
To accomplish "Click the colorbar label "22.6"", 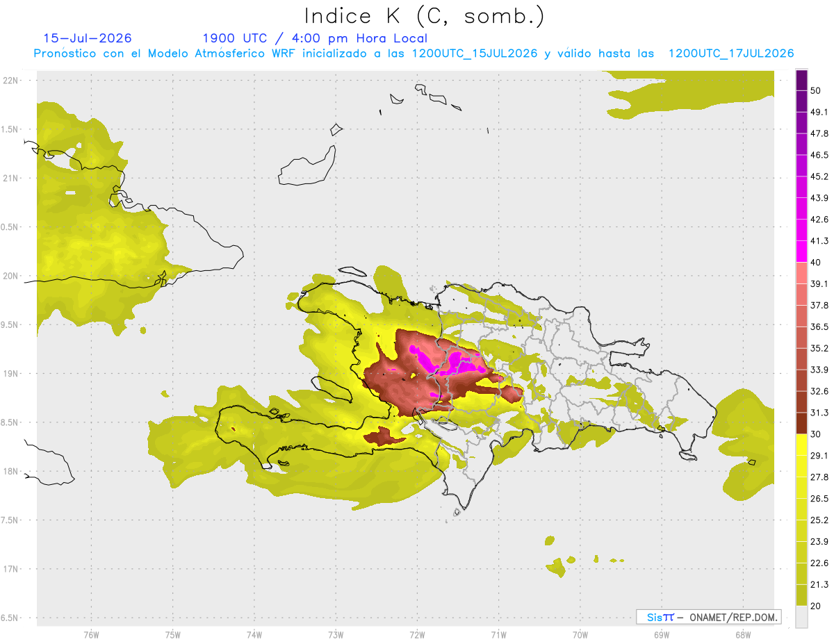I will point(819,563).
